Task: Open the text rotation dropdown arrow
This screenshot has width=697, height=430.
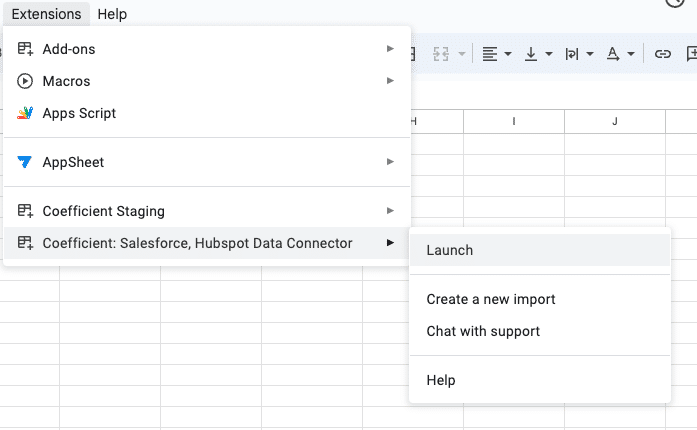Action: pos(631,54)
